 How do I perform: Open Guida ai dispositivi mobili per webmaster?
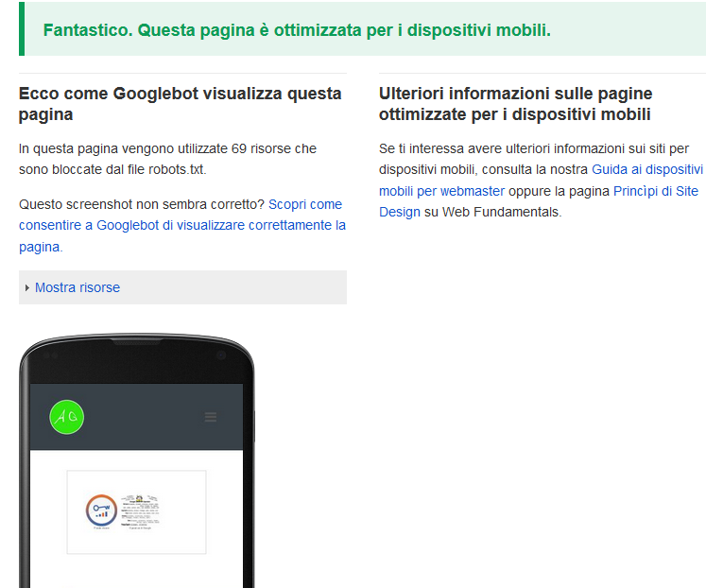(x=541, y=181)
